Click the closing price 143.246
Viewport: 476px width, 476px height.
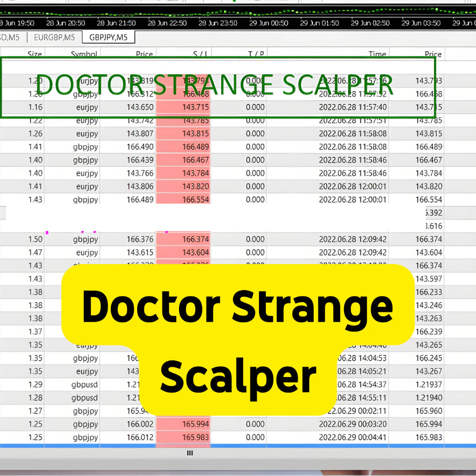click(x=429, y=305)
